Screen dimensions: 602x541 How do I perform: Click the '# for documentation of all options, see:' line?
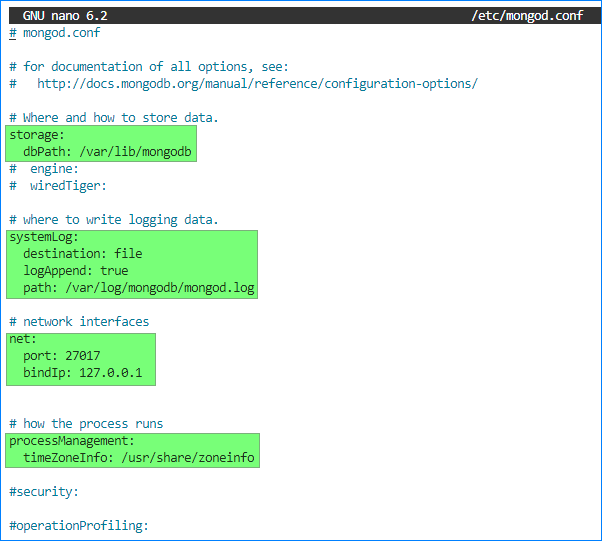(x=149, y=67)
